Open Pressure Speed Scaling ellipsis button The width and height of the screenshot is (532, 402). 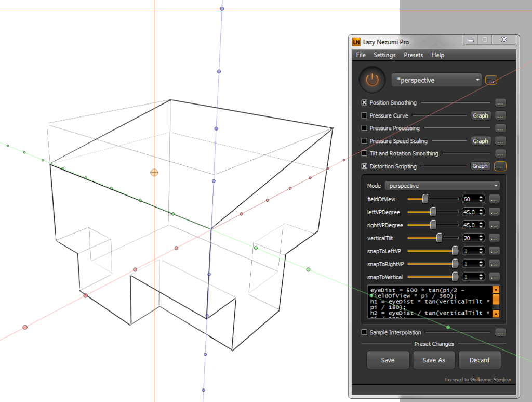pyautogui.click(x=500, y=141)
